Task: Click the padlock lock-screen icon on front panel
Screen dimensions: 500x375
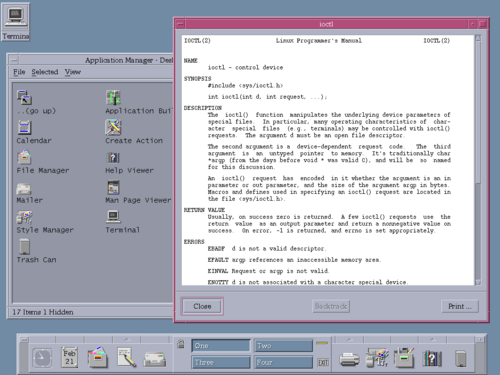Action: (181, 344)
